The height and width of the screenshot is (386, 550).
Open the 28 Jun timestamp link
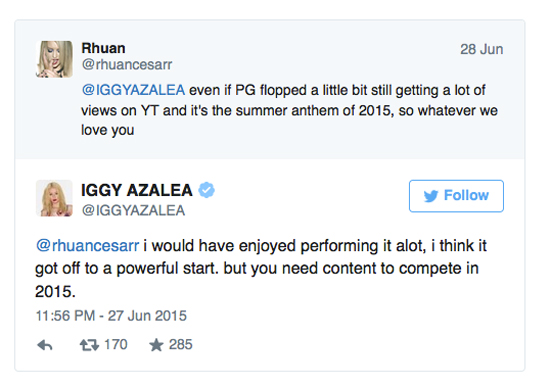point(482,49)
